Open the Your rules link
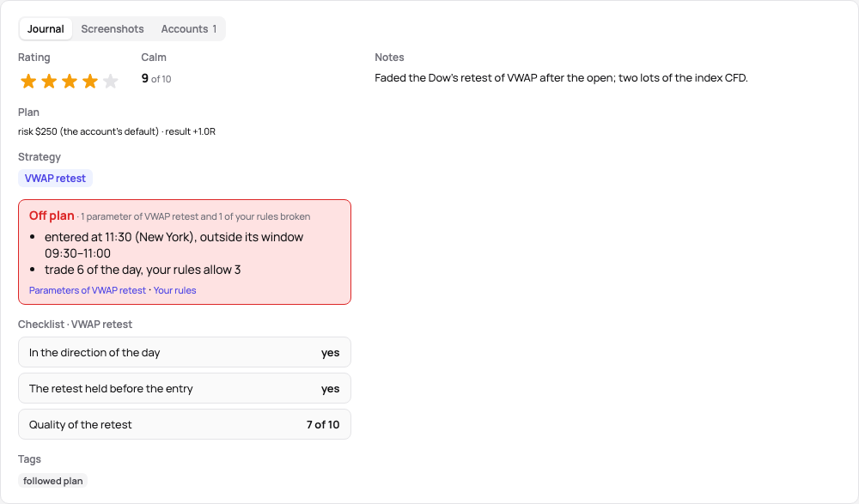 (174, 290)
